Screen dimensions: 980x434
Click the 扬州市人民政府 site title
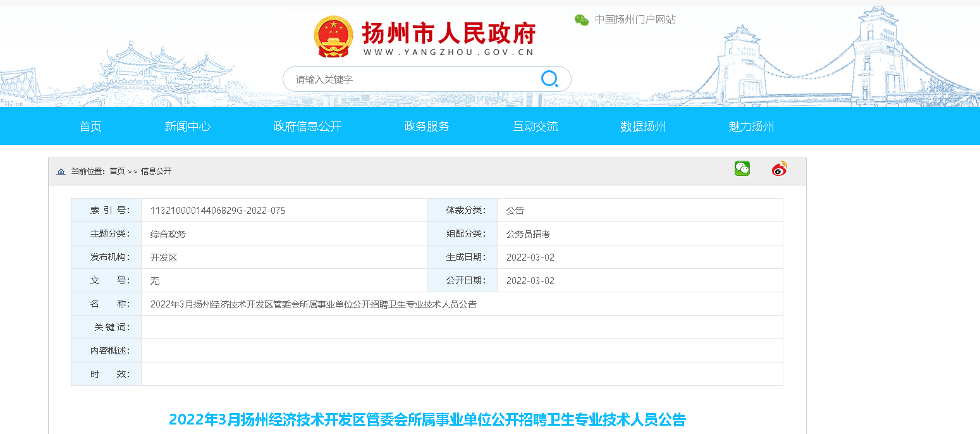(x=448, y=32)
